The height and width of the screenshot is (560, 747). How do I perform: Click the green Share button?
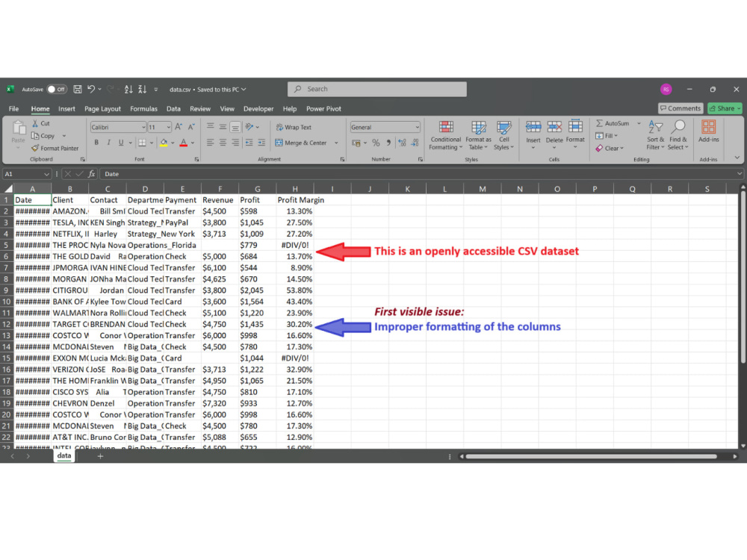click(724, 108)
